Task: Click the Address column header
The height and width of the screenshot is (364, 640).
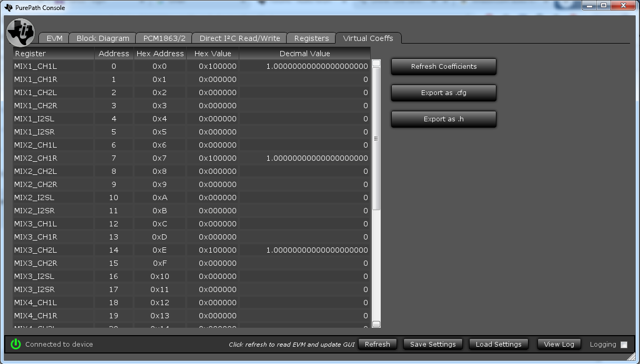Action: pos(114,54)
